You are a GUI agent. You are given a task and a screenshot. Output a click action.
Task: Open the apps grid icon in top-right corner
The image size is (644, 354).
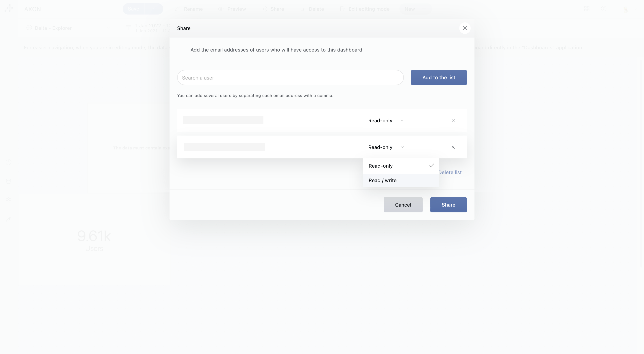[x=587, y=9]
